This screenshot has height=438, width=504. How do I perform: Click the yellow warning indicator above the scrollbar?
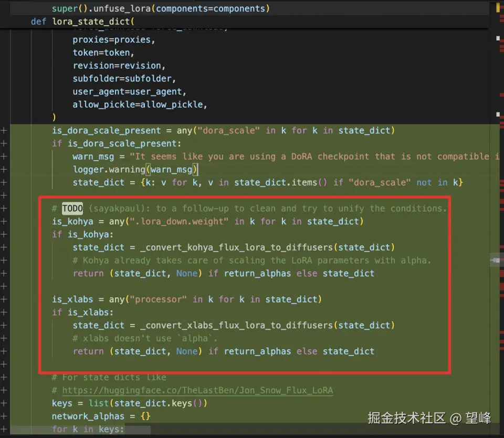(x=498, y=8)
